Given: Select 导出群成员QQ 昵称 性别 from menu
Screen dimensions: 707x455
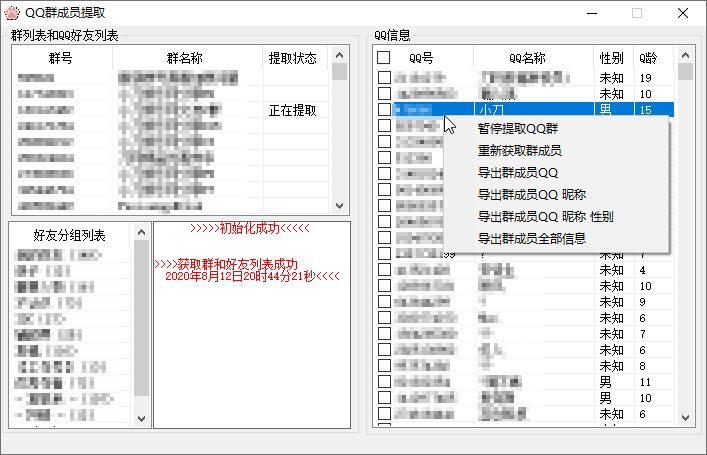Looking at the screenshot, I should pyautogui.click(x=545, y=217).
